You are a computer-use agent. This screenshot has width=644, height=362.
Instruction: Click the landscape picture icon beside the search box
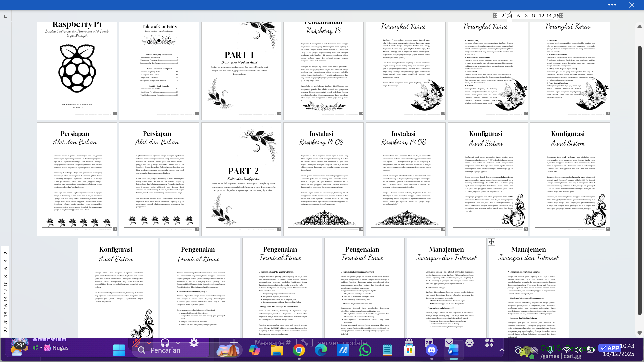tap(228, 350)
